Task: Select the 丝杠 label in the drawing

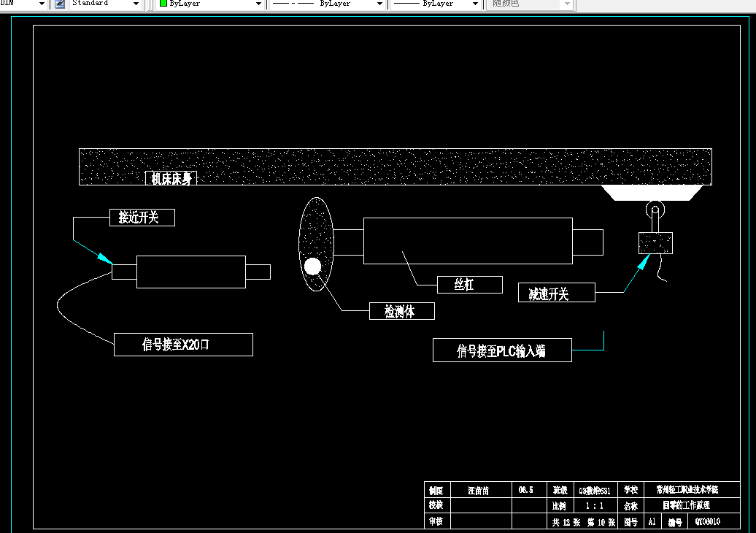Action: pyautogui.click(x=469, y=284)
